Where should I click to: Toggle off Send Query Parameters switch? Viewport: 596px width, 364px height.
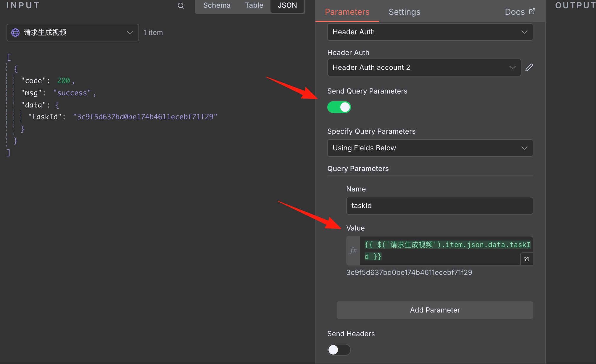point(339,107)
